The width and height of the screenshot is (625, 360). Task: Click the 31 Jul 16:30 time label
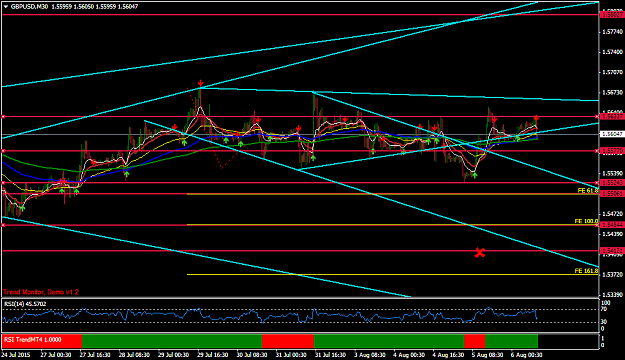coord(330,354)
